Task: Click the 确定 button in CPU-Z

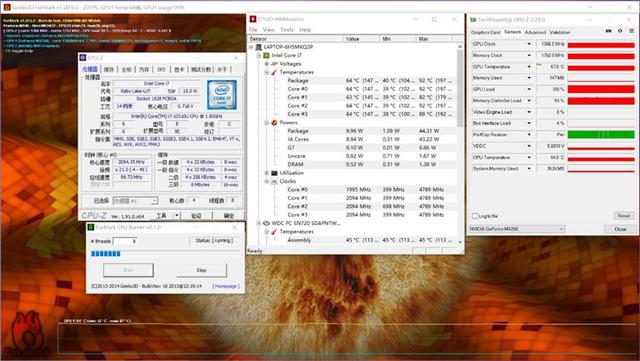Action: click(x=229, y=215)
